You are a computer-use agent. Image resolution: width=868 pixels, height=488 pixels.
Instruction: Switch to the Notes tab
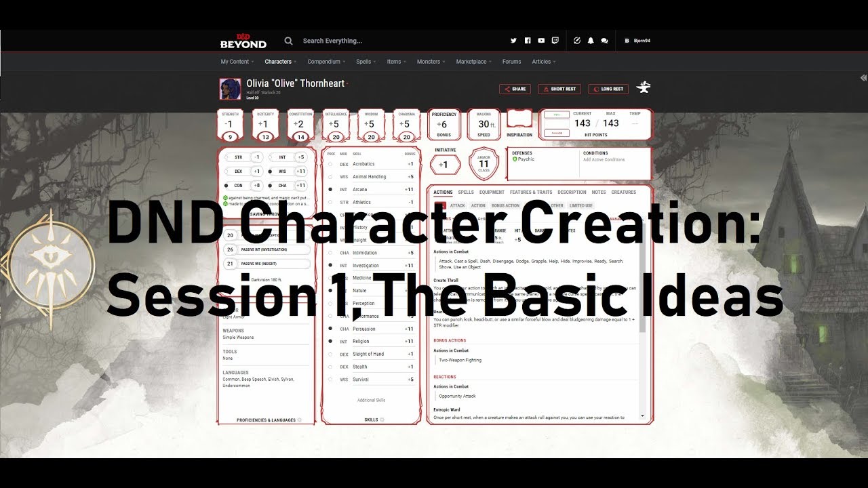pos(599,192)
